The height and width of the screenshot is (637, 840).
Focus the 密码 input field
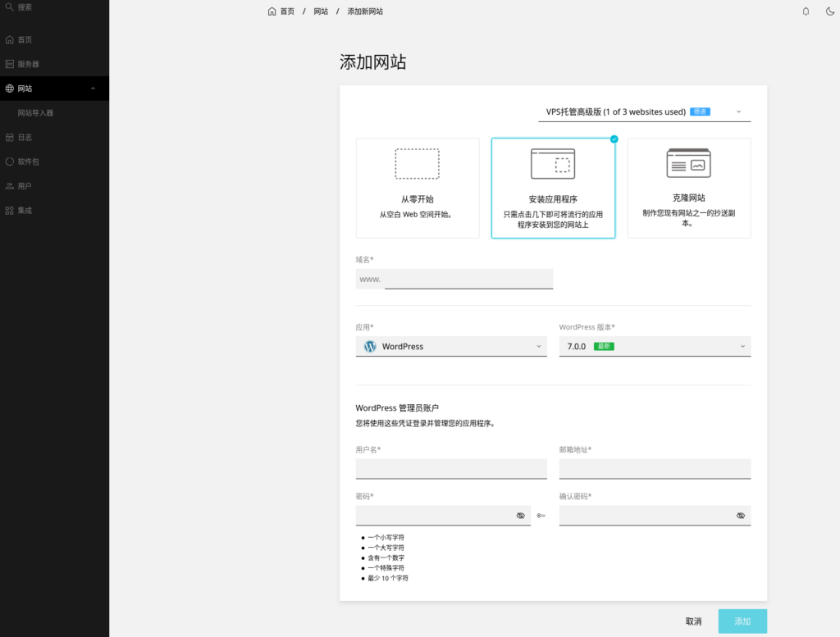443,516
